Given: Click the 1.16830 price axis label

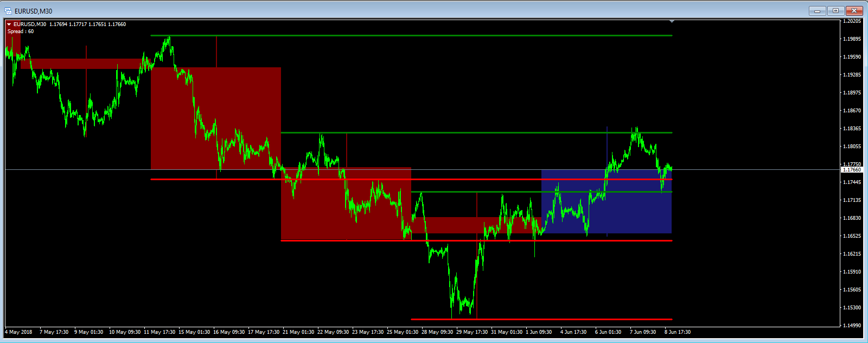Looking at the screenshot, I should tap(852, 218).
